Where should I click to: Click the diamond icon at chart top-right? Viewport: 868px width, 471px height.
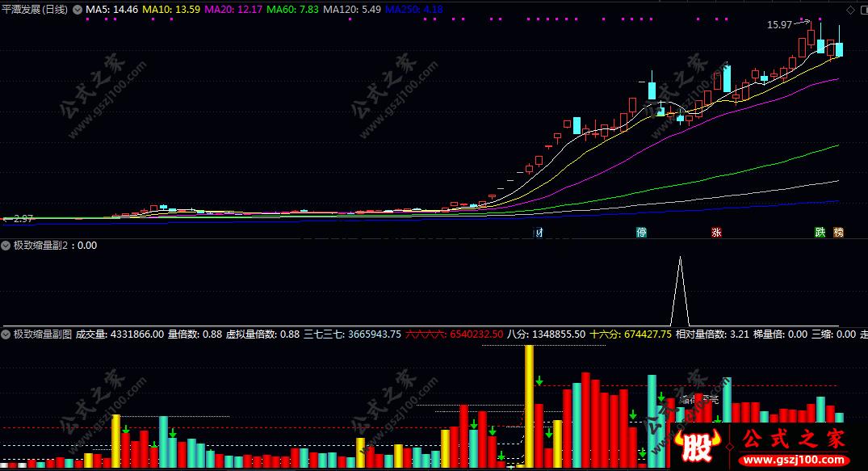pos(851,10)
